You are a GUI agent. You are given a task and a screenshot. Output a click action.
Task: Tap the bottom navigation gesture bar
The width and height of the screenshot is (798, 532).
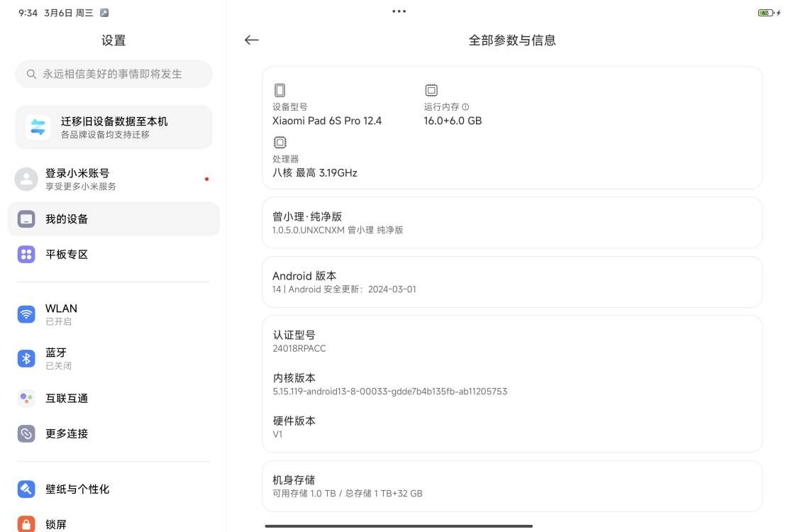coord(399,526)
